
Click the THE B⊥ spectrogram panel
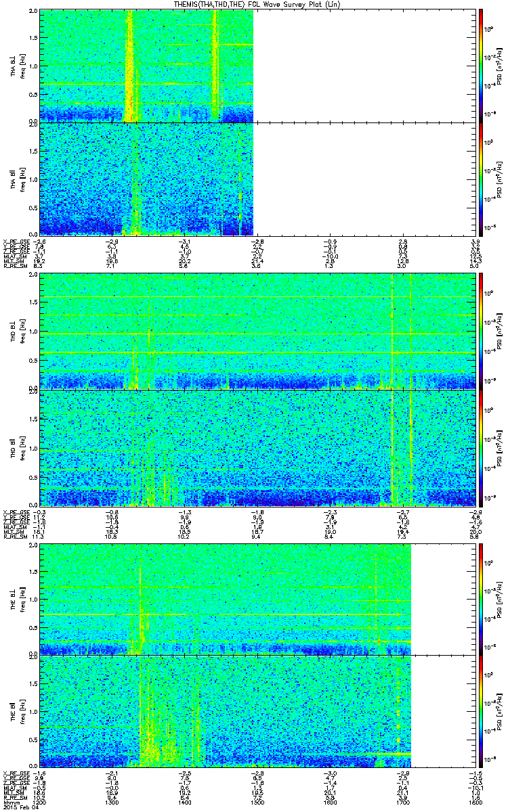click(x=257, y=599)
